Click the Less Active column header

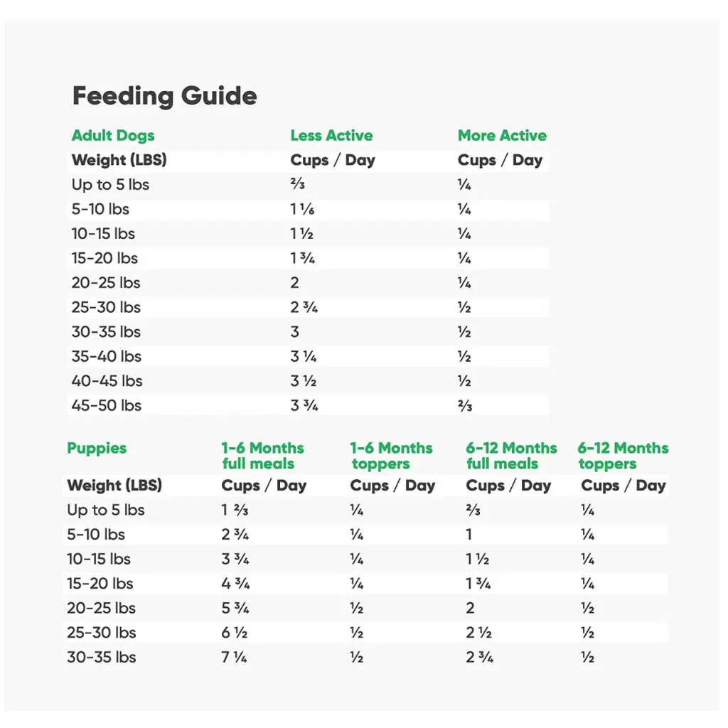click(331, 136)
